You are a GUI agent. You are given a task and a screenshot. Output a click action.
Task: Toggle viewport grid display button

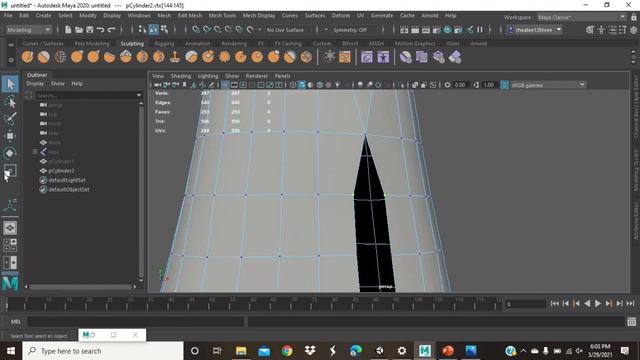pyautogui.click(x=225, y=85)
